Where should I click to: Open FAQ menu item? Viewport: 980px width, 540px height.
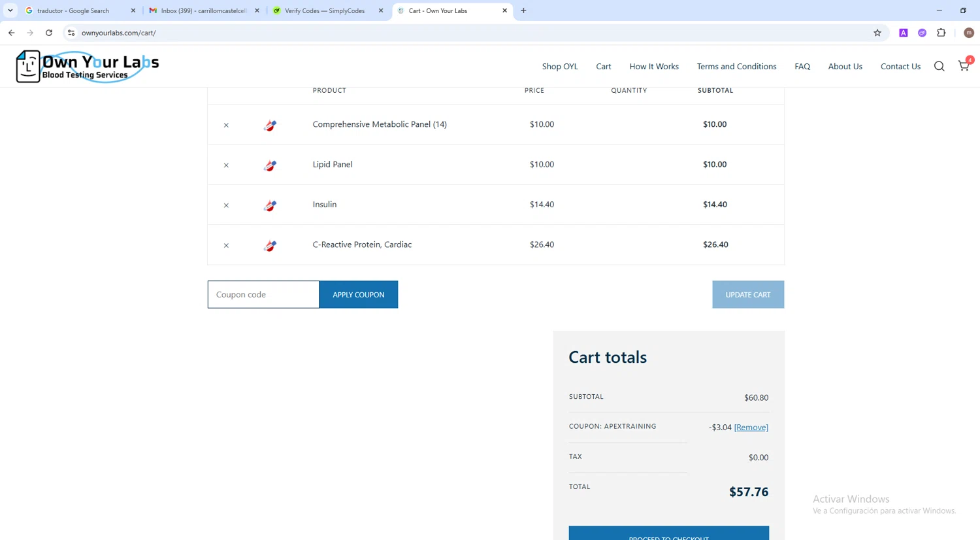pos(802,66)
